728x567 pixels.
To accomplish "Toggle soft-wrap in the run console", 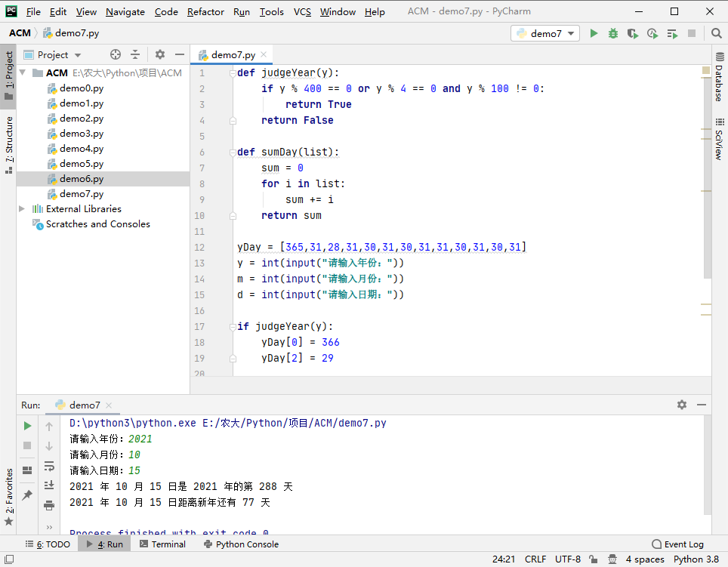I will click(x=49, y=466).
